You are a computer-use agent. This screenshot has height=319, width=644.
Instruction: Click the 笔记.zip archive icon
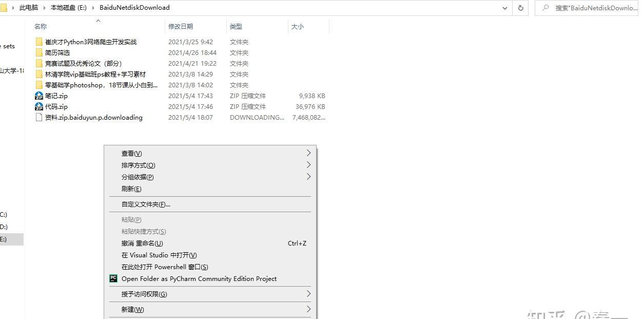coord(39,96)
